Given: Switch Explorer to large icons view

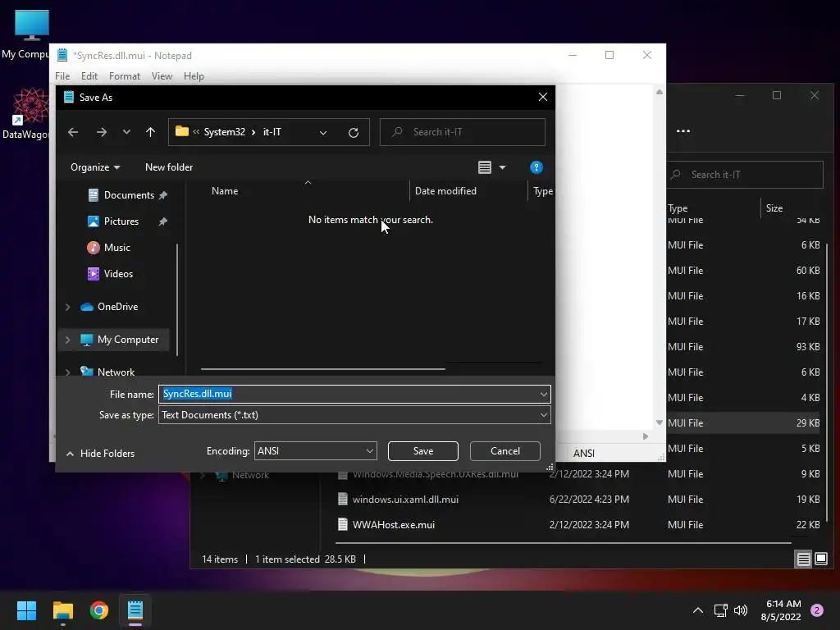Looking at the screenshot, I should tap(821, 559).
